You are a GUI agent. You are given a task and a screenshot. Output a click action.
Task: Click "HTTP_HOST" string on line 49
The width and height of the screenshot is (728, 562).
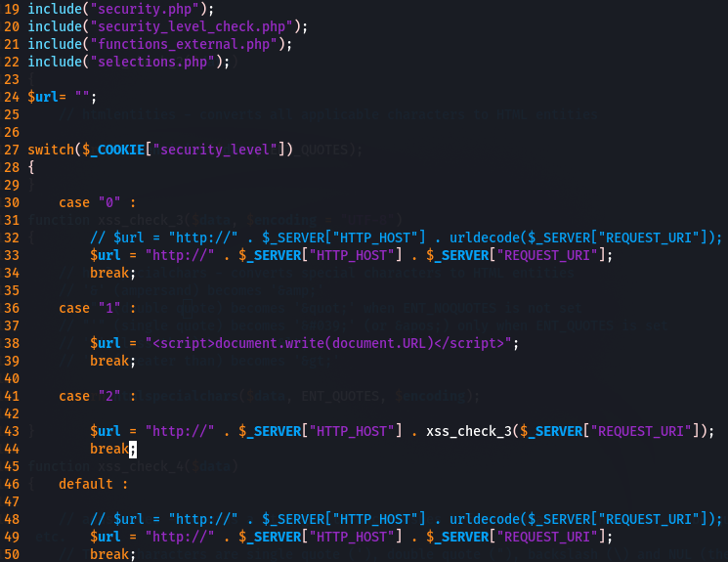(x=352, y=537)
